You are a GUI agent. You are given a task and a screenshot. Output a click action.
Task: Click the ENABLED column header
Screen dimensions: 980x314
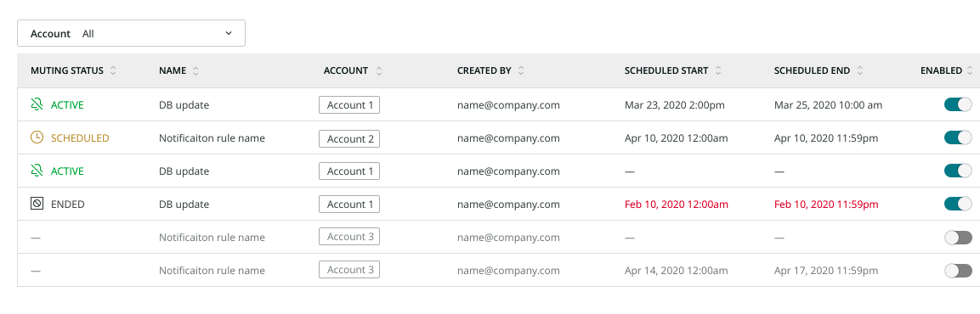(941, 70)
